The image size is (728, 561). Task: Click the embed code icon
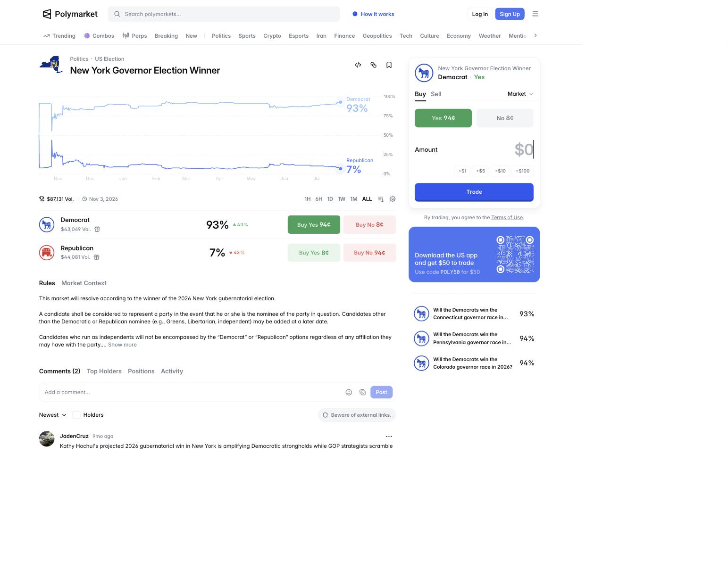tap(358, 65)
